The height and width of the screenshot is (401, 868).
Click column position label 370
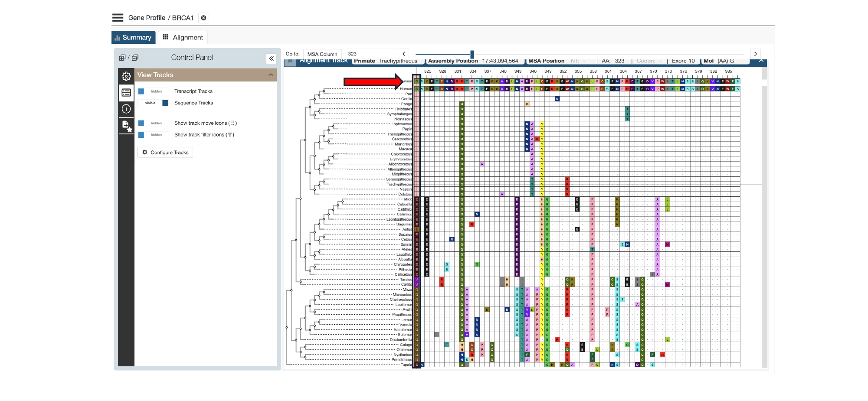[653, 72]
